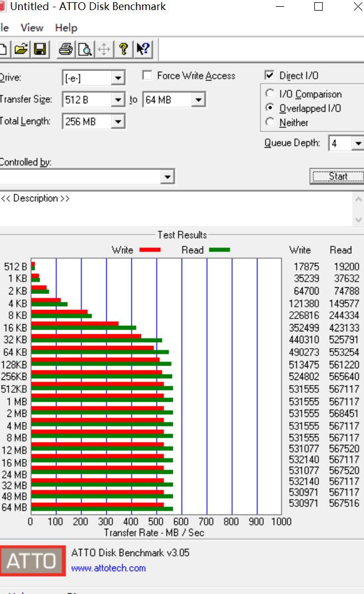Open the www.attotech.com link

point(108,568)
